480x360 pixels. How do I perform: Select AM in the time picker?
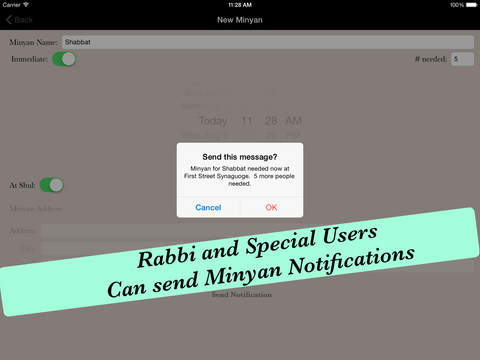tap(294, 121)
